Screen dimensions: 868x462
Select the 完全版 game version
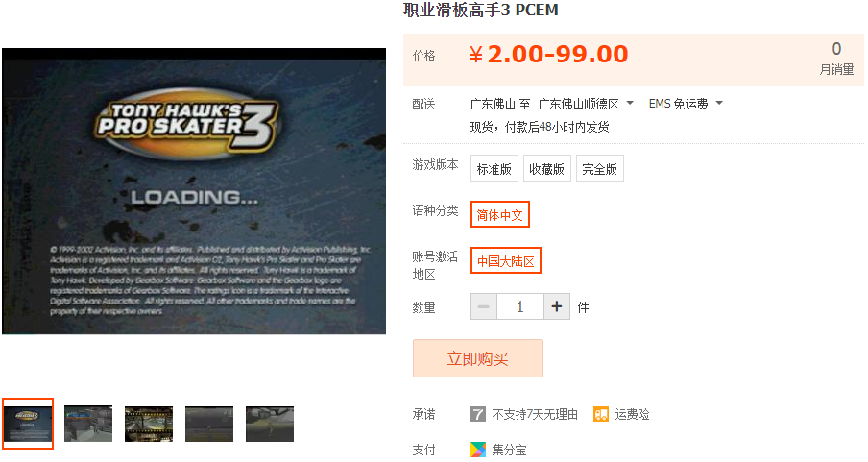(599, 168)
